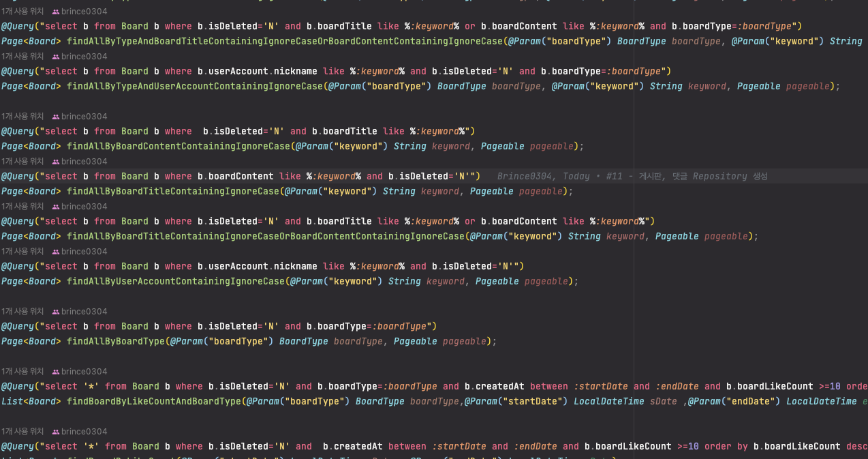Click author icon above findAllByTypeAndUserAccountContainingIgnoreCase query

point(56,57)
